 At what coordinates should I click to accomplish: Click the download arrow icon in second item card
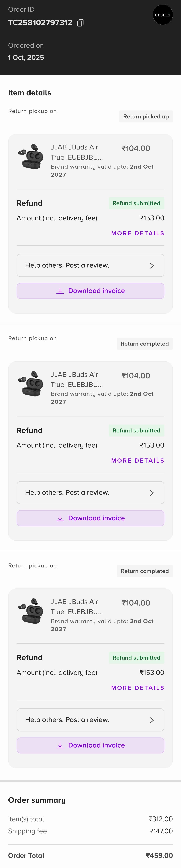coord(60,518)
